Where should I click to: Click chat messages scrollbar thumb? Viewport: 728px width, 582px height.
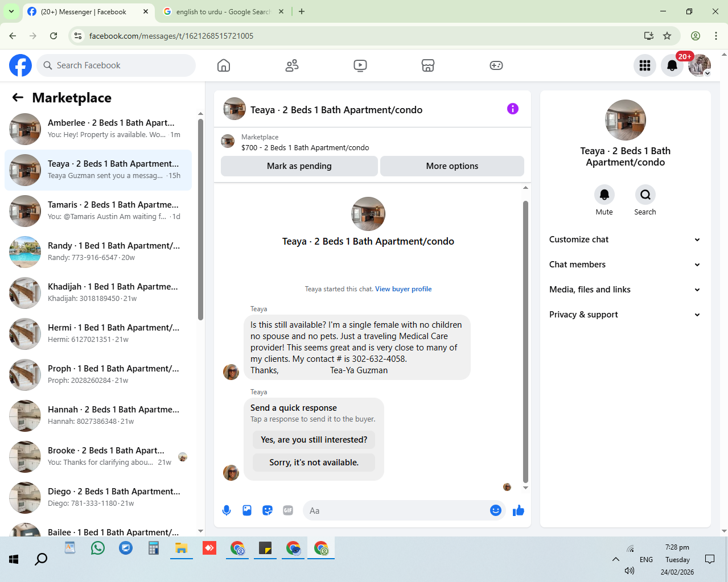pyautogui.click(x=525, y=341)
